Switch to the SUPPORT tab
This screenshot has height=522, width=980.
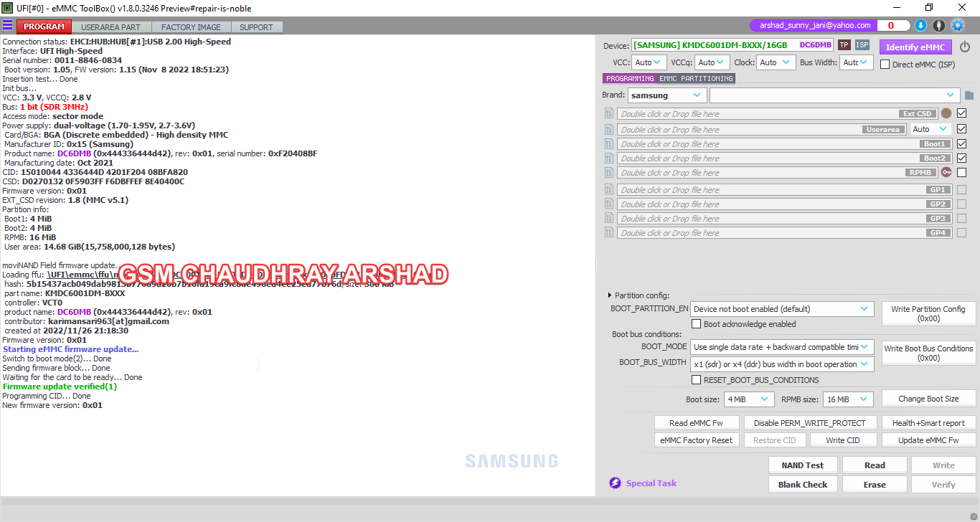[x=256, y=27]
